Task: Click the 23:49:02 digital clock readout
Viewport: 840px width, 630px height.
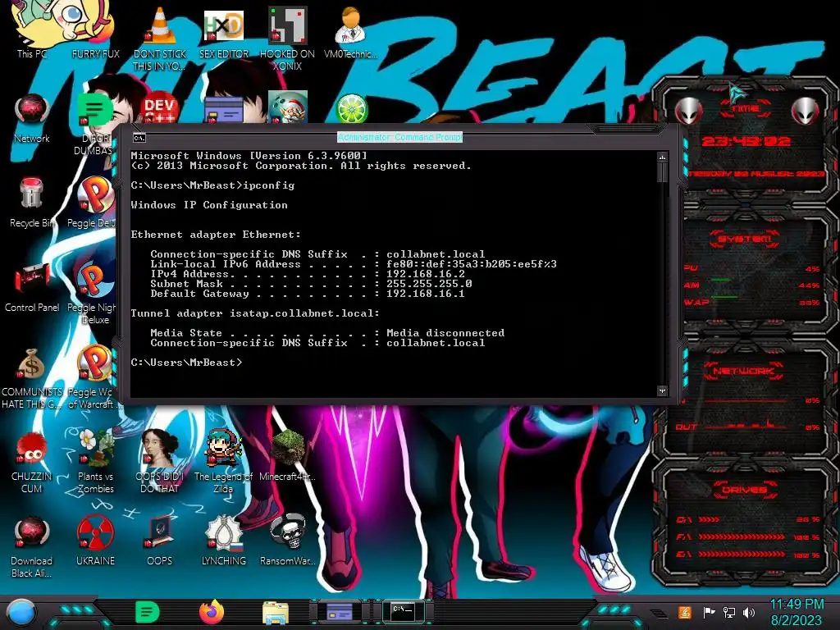Action: (745, 141)
